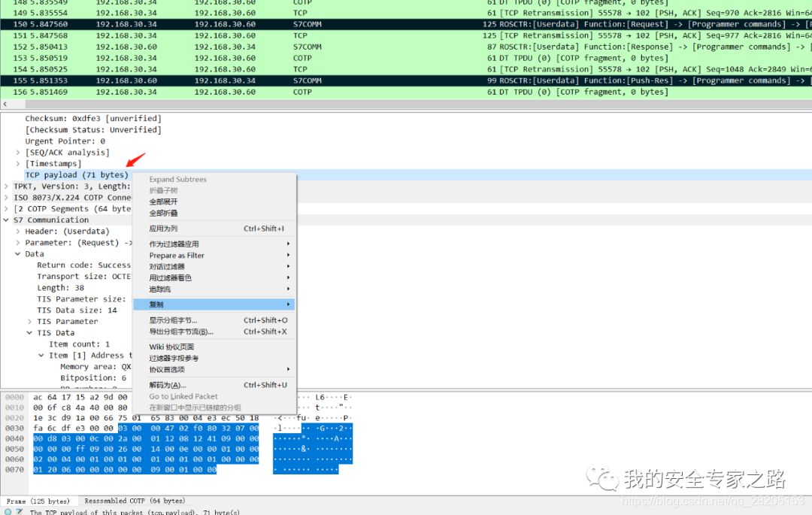The width and height of the screenshot is (812, 515).
Task: Select the Checksum: 0xdfe3 [unverified] line
Action: (x=93, y=119)
